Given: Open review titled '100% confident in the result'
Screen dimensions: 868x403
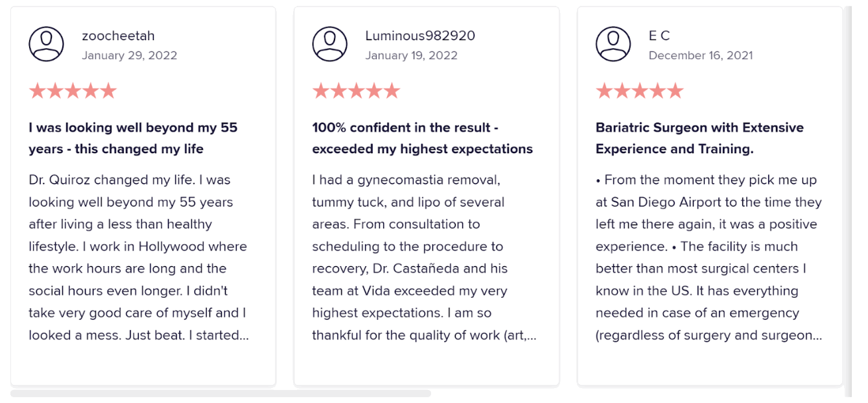Looking at the screenshot, I should (423, 138).
